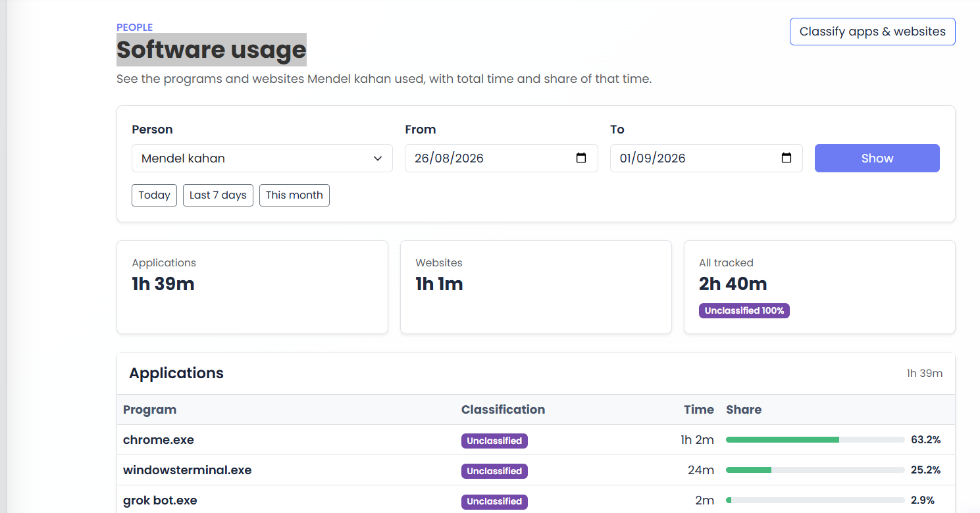Click the 24m time for windowsterminal.exe
980x513 pixels.
701,470
